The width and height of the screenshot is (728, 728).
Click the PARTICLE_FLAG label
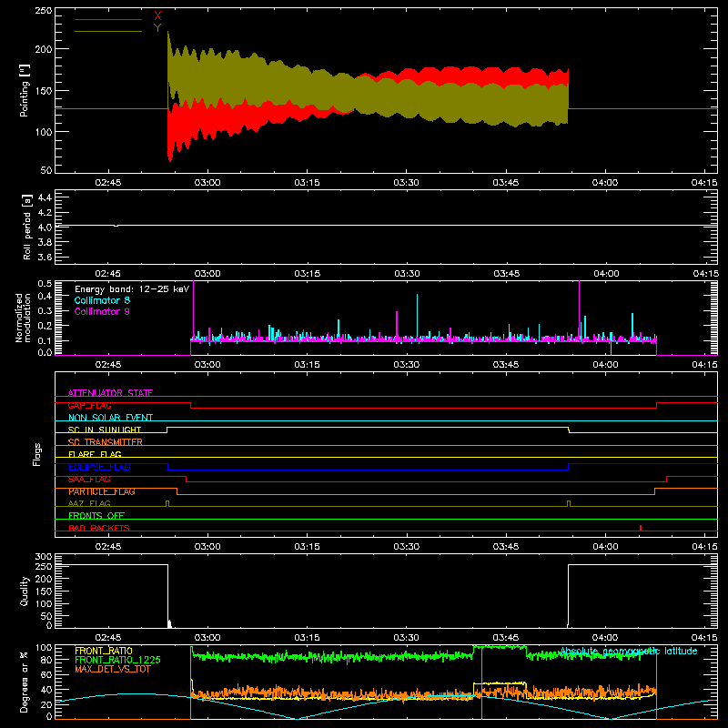tap(102, 491)
